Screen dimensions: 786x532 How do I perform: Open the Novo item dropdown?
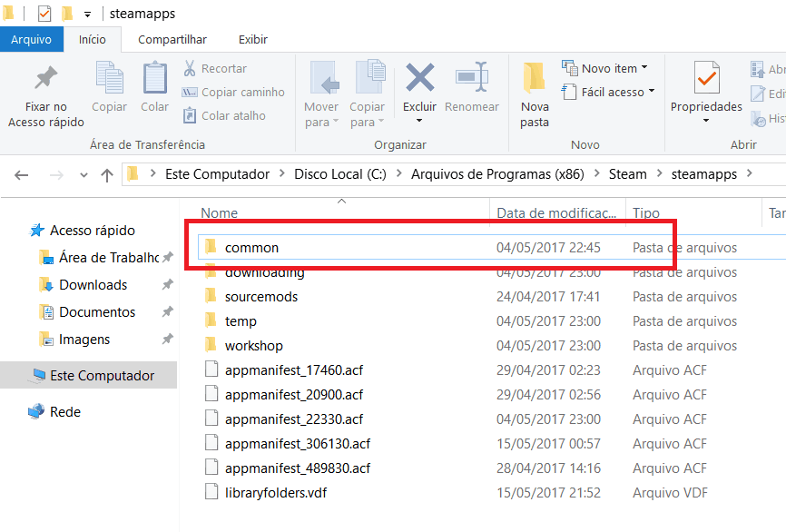pyautogui.click(x=604, y=68)
